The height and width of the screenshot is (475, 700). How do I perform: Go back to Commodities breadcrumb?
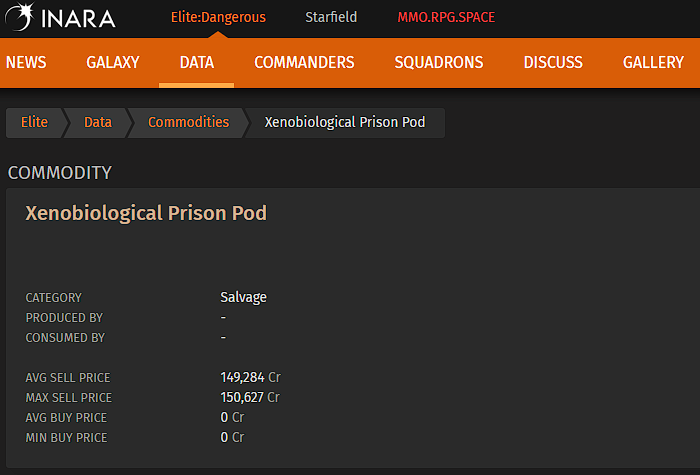[x=188, y=122]
